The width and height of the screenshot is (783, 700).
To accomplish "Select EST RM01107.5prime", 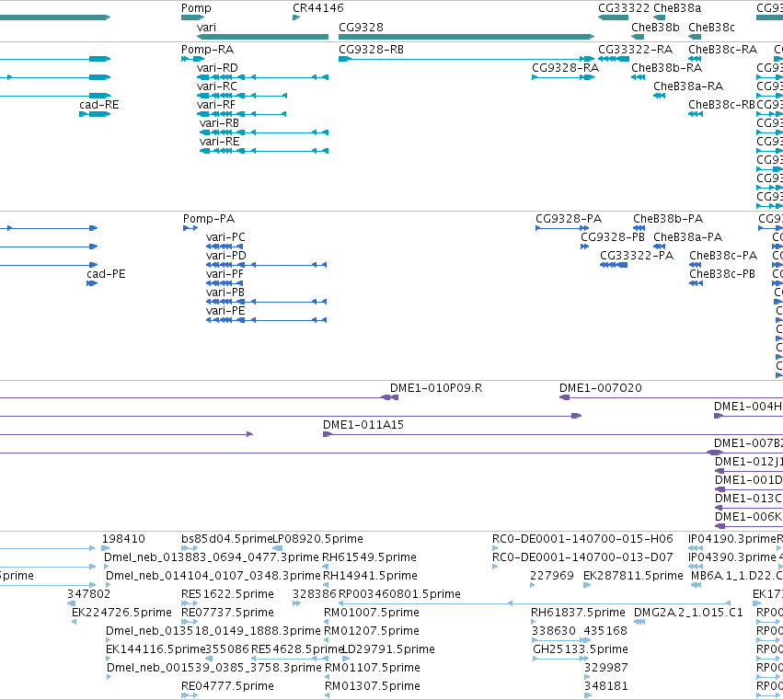I will coord(373,668).
